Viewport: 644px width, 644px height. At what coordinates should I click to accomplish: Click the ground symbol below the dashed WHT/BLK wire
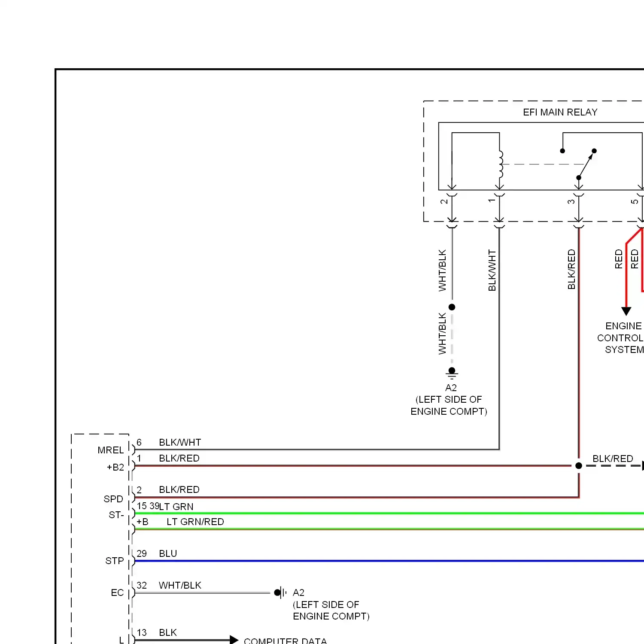click(452, 373)
